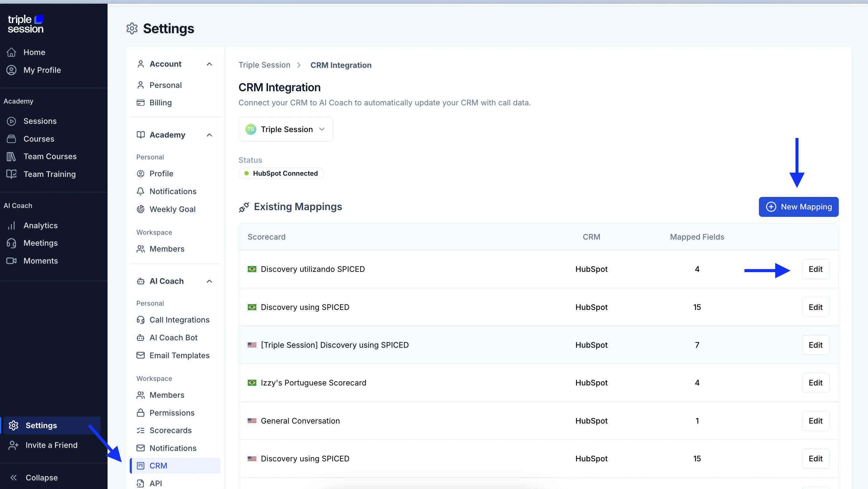Click the API file icon
868x489 pixels.
140,483
